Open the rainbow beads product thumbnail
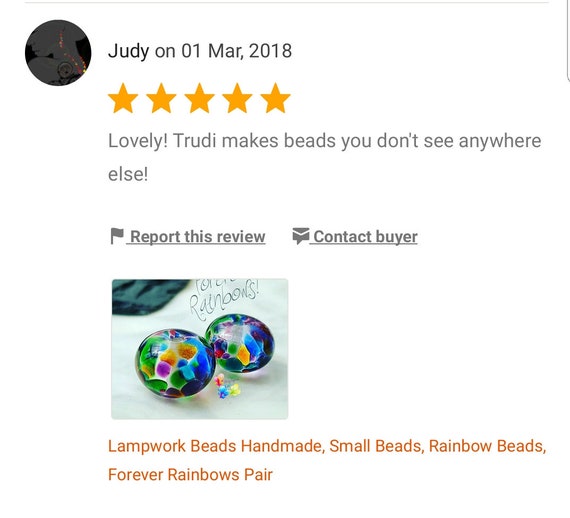This screenshot has height=518, width=570. pos(200,349)
